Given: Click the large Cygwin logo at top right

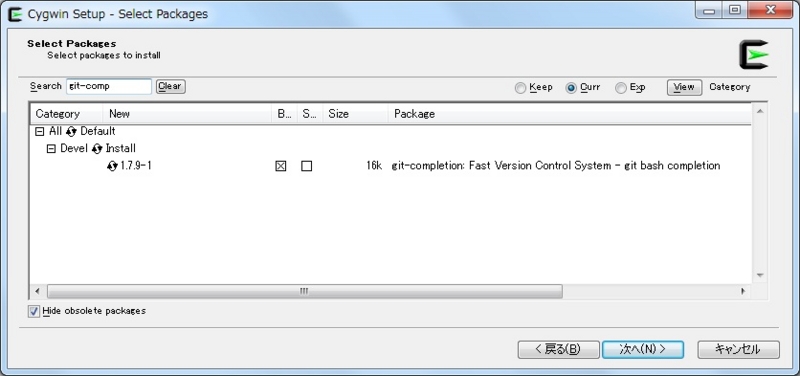Looking at the screenshot, I should click(x=754, y=55).
